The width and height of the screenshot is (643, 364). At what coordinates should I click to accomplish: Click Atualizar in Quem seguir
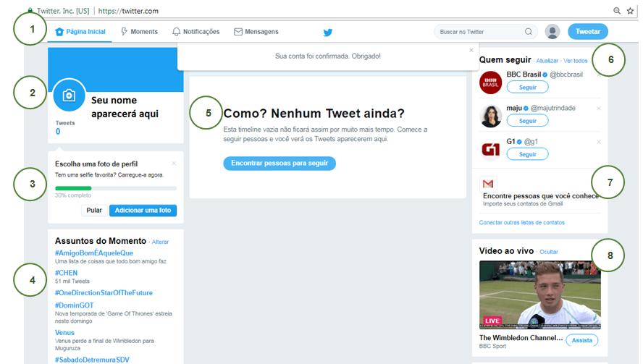tap(547, 61)
